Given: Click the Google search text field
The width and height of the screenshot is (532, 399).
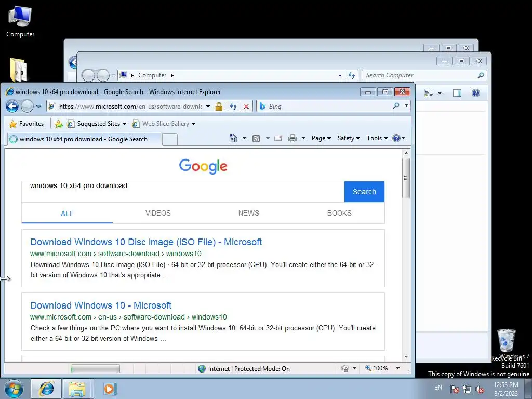Looking at the screenshot, I should click(183, 192).
